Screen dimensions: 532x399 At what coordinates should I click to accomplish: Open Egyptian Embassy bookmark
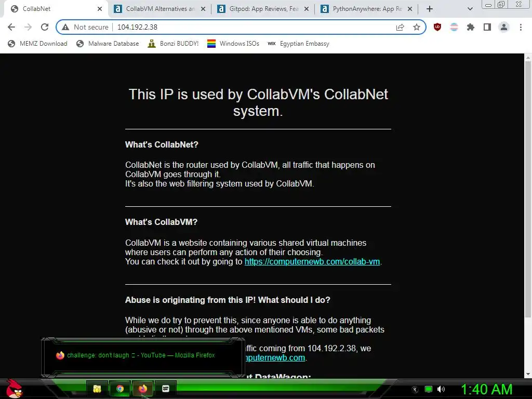298,44
